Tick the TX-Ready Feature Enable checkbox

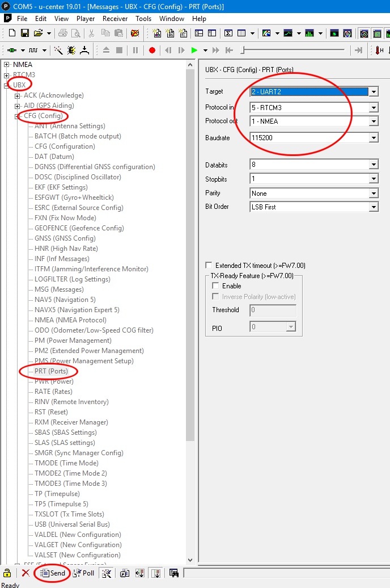tap(215, 285)
